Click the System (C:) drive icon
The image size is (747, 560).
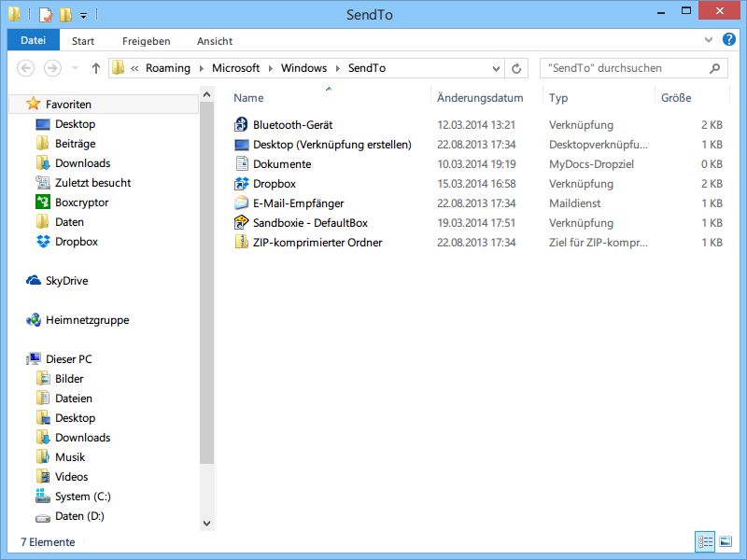[x=42, y=496]
